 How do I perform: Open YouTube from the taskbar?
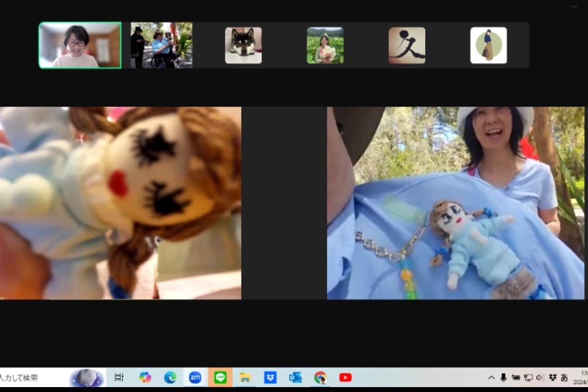tap(345, 377)
